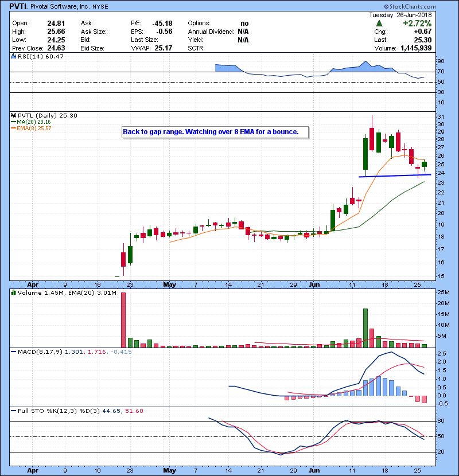Click the RSI(14) 60.47 indicator label
459x476 pixels.
pyautogui.click(x=41, y=56)
